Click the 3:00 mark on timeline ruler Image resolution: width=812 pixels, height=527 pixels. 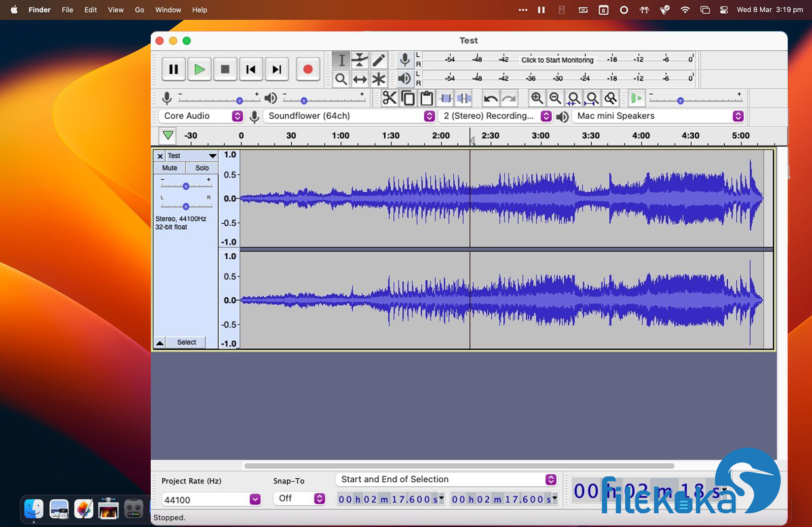click(540, 136)
